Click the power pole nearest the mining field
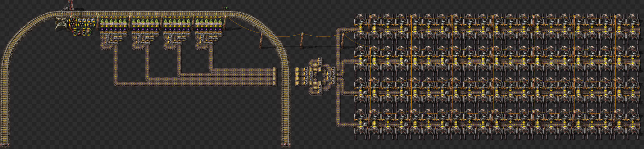 343,41
